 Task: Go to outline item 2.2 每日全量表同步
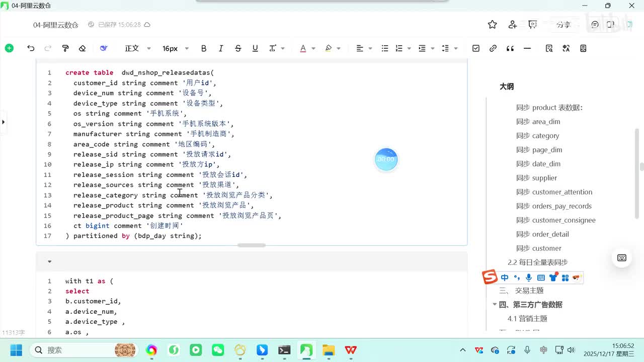pos(537,262)
